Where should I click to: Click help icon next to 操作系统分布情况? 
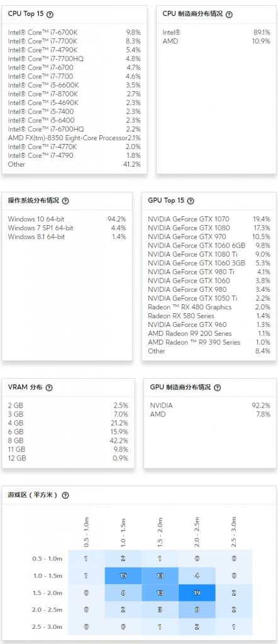pyautogui.click(x=65, y=201)
